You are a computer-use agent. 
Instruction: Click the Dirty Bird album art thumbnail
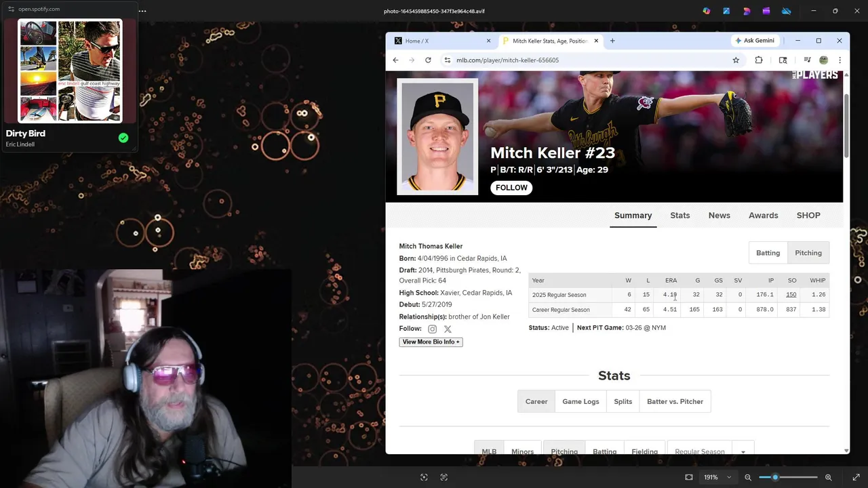point(71,71)
